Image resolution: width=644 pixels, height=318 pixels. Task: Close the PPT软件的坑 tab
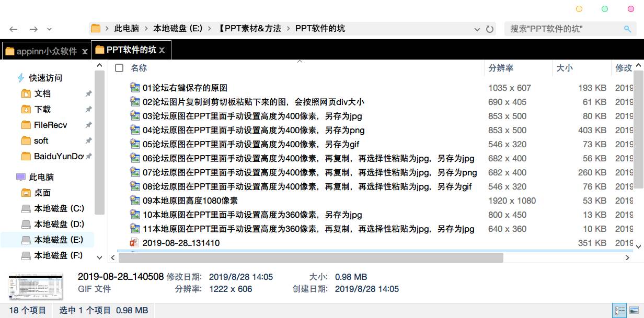(162, 50)
